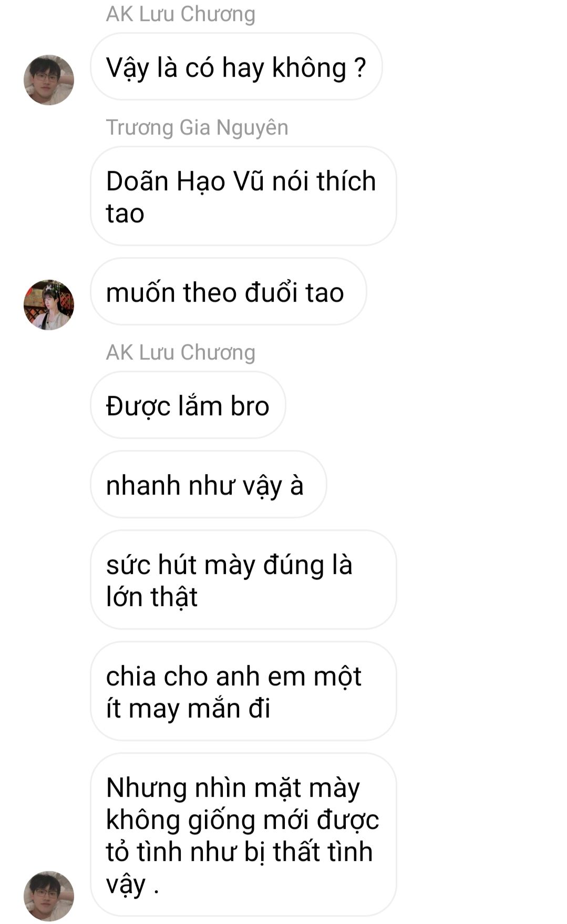Click 'ít may mắn đi' line in bubble
Image resolution: width=567 pixels, height=924 pixels.
coord(188,708)
